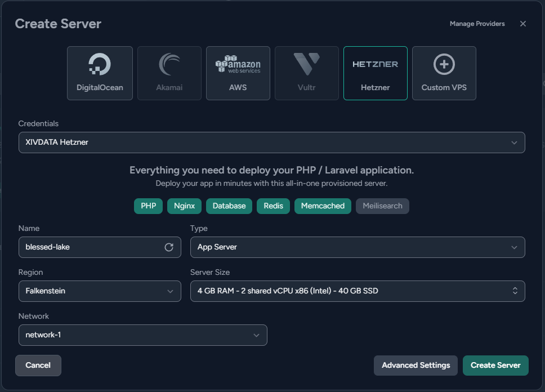Select the DigitalOcean provider icon
This screenshot has height=392, width=545.
point(100,65)
